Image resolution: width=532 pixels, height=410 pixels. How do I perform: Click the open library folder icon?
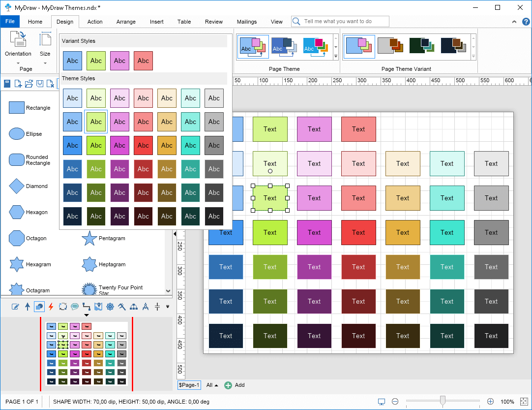point(29,84)
